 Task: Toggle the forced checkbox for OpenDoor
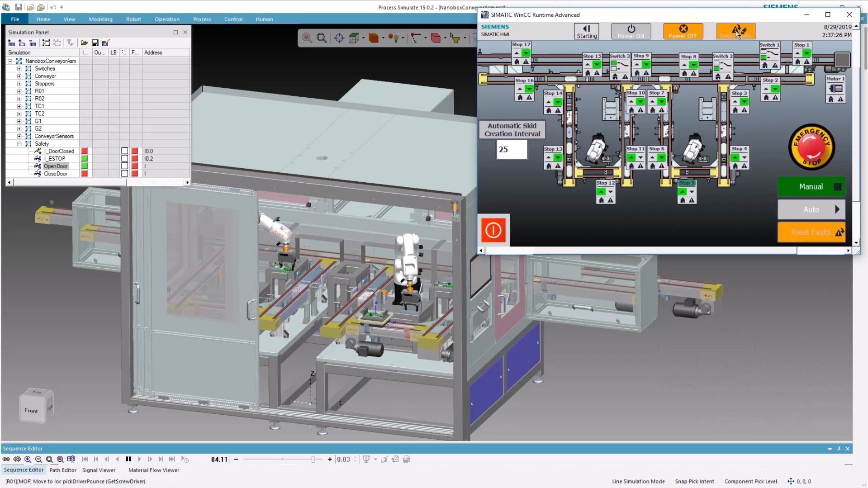point(124,166)
